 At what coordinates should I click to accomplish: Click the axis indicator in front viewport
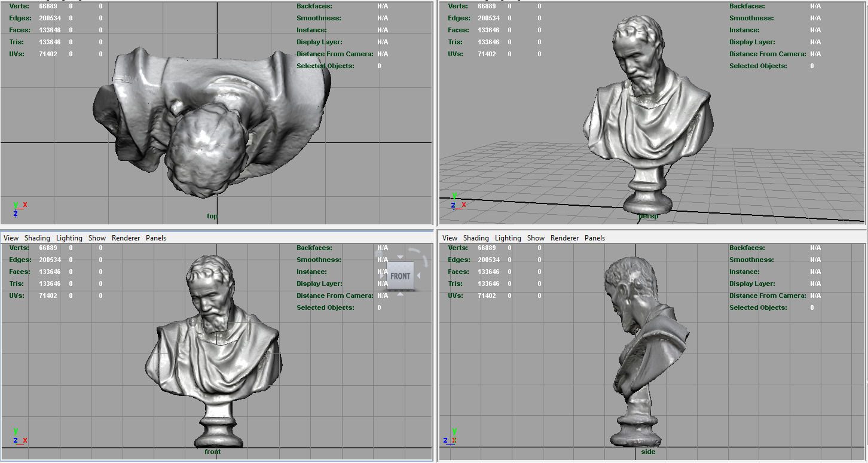19,436
